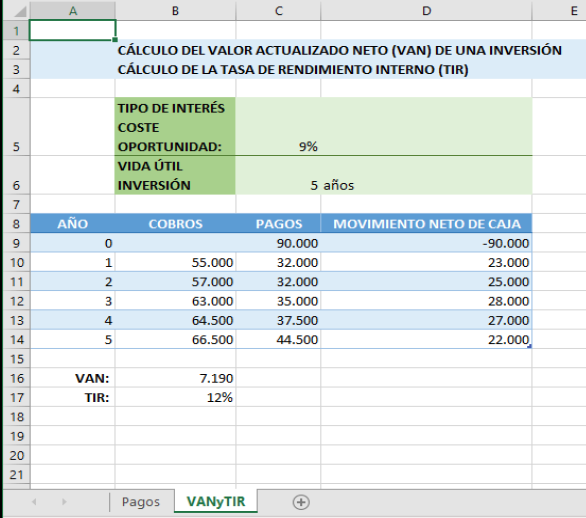
Task: Click the COBROS table header
Action: tap(175, 223)
